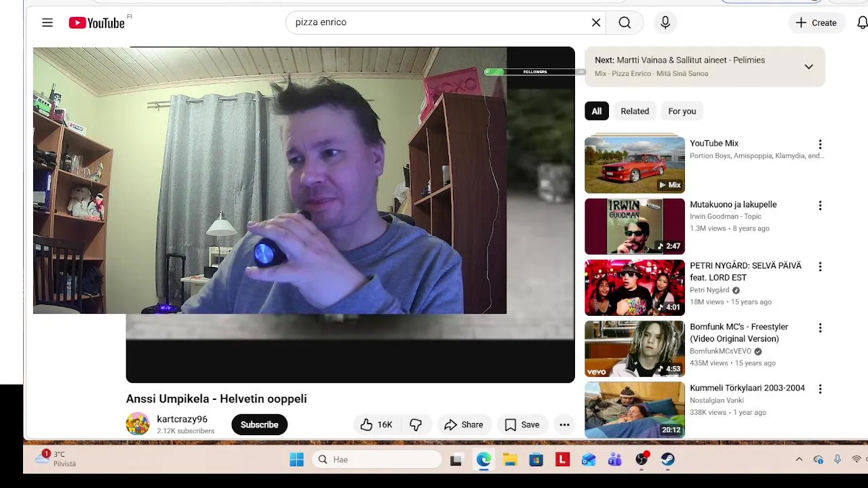Open Microsoft Teams from the taskbar
868x488 pixels.
[615, 460]
